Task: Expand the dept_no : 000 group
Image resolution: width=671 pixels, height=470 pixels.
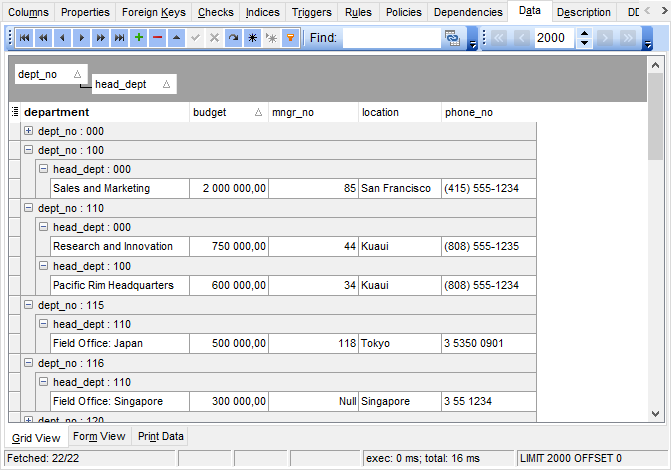Action: (x=28, y=131)
